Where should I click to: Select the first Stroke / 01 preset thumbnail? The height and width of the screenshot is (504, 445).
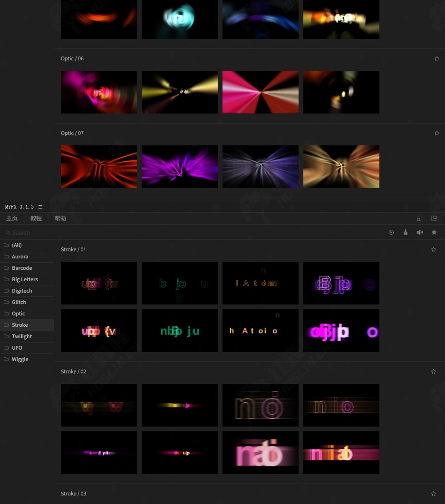[99, 283]
